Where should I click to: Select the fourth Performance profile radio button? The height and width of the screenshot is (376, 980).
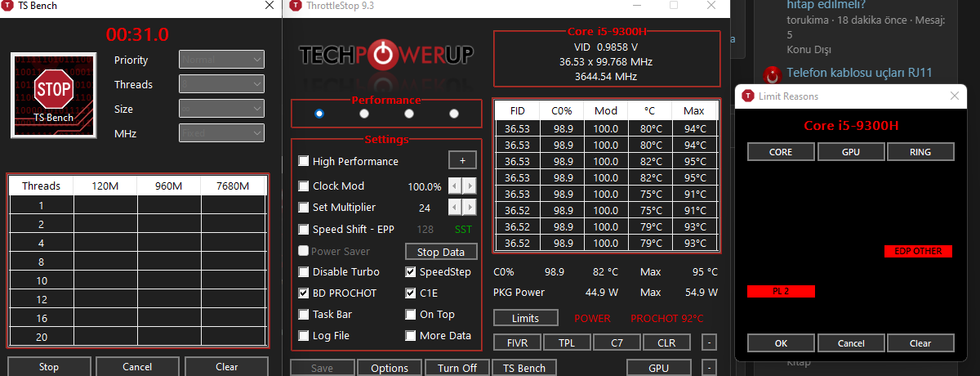pos(454,114)
